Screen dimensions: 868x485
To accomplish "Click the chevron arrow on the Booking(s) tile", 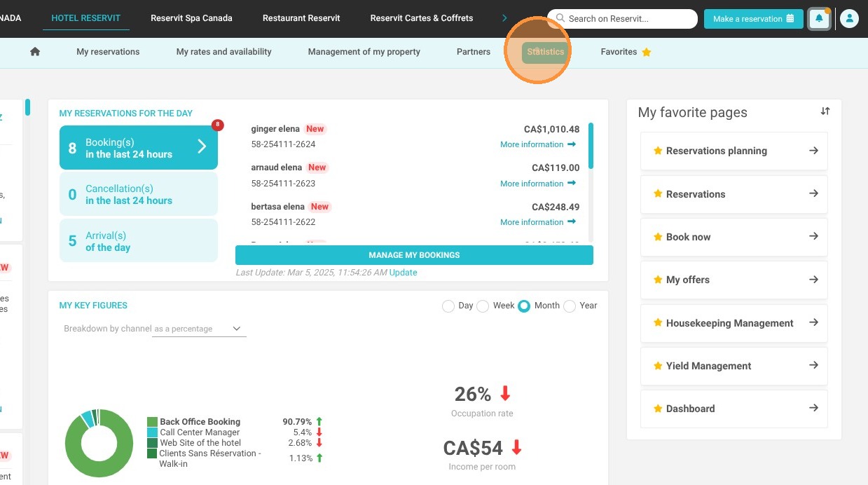I will click(x=202, y=146).
